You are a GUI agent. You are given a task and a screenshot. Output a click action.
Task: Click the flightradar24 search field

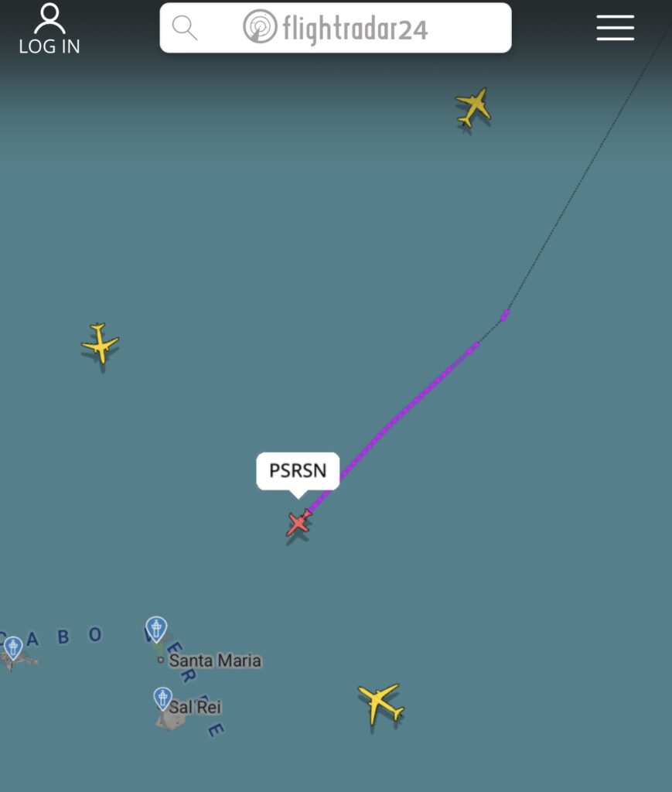pyautogui.click(x=336, y=28)
